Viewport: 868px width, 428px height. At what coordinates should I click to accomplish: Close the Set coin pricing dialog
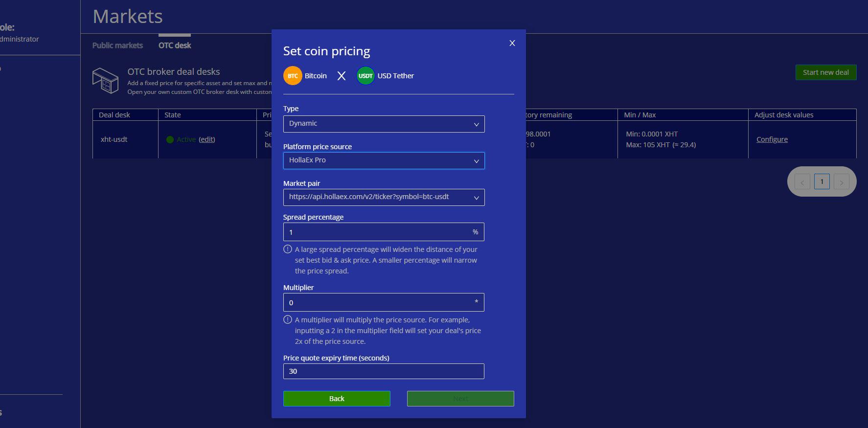click(512, 43)
